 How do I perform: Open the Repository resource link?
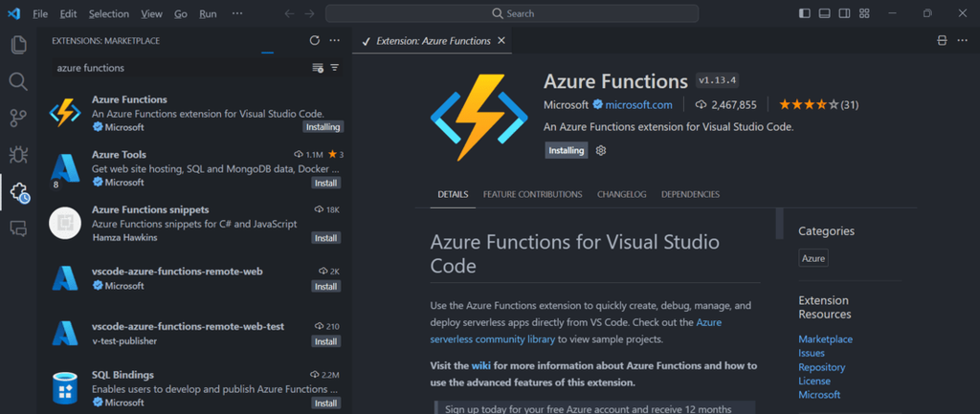click(x=820, y=366)
